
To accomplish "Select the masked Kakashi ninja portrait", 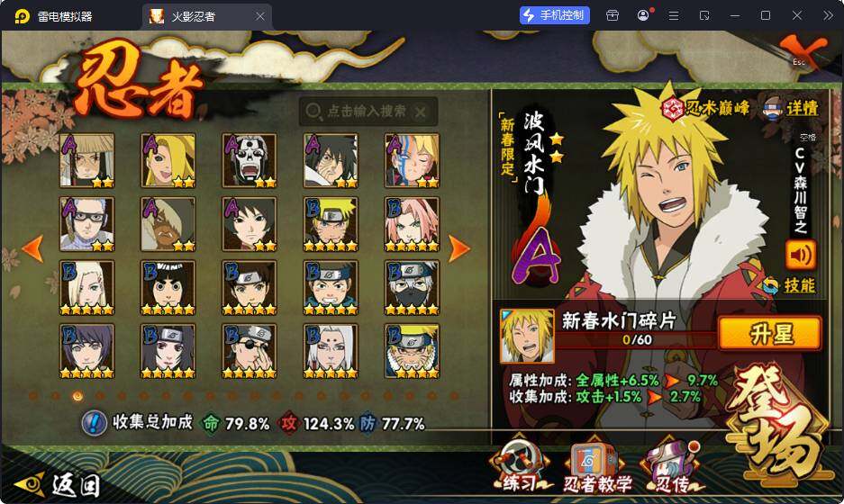I will [412, 287].
